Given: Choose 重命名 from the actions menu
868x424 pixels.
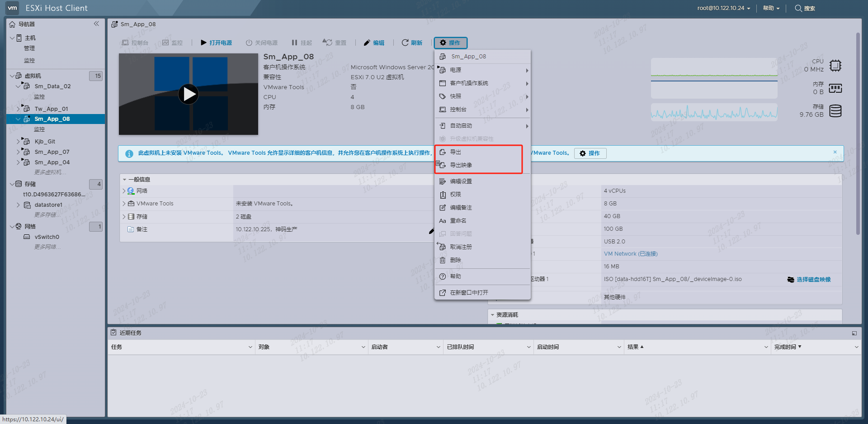Looking at the screenshot, I should (482, 221).
